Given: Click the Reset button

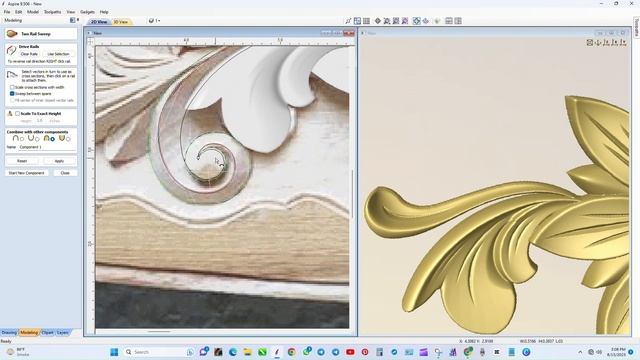Looking at the screenshot, I should click(22, 161).
